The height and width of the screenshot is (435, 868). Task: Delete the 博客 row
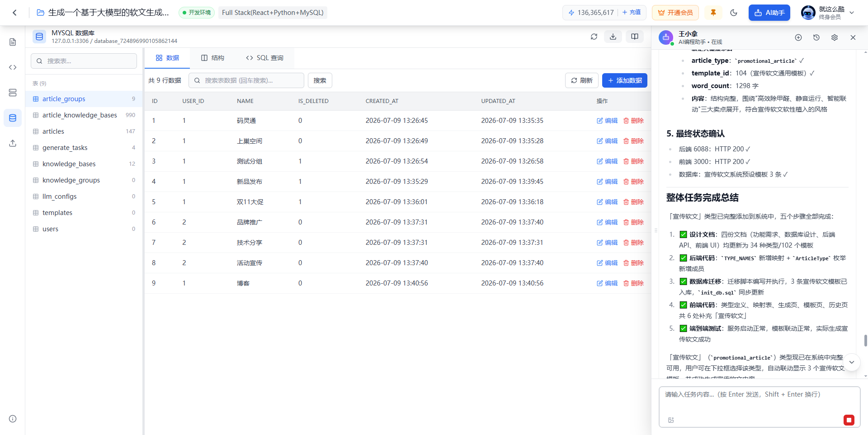click(633, 283)
